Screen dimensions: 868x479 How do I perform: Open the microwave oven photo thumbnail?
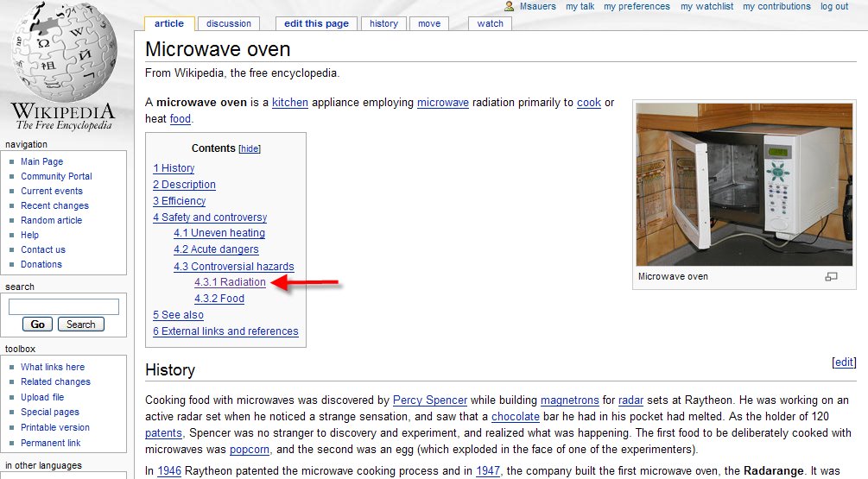point(744,186)
